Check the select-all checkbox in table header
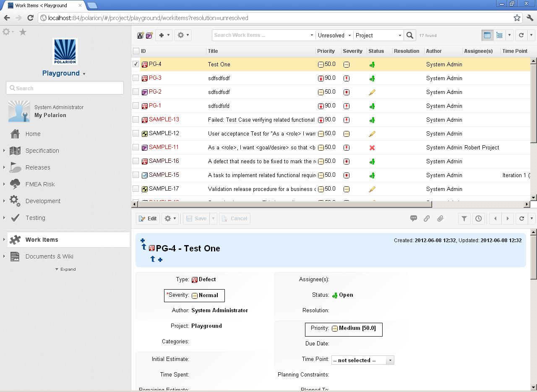The width and height of the screenshot is (537, 392). [x=136, y=50]
